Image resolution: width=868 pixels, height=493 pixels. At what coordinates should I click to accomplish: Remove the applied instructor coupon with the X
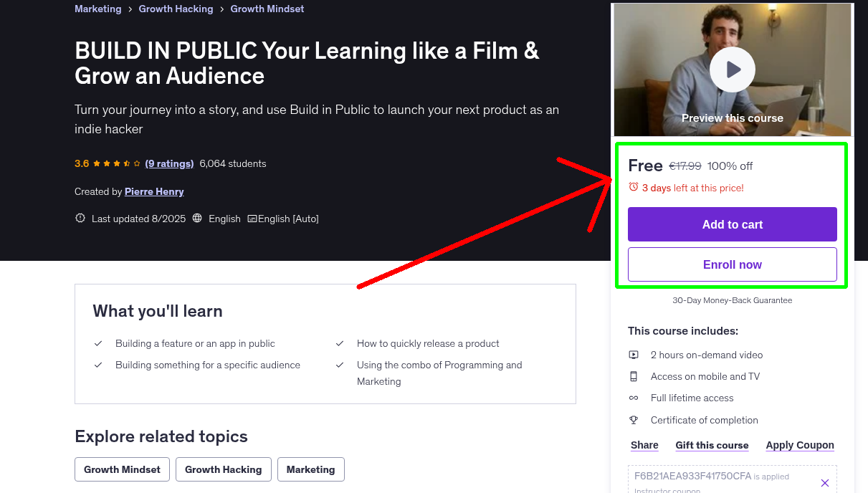pos(824,482)
